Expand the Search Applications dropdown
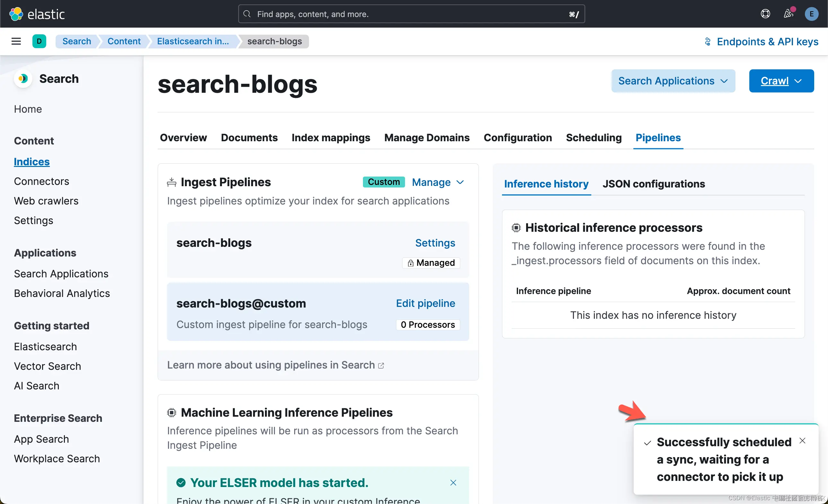The image size is (828, 504). point(673,81)
